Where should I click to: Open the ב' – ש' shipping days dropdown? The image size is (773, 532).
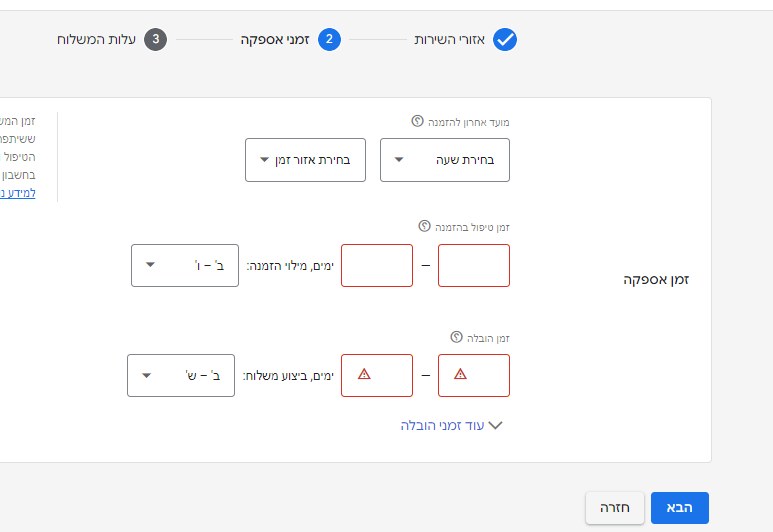coord(181,375)
